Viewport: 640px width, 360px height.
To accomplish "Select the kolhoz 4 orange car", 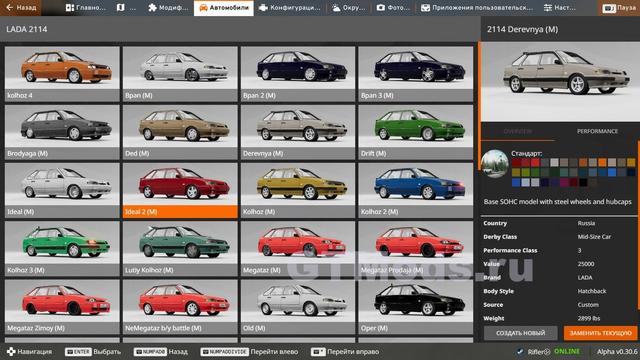I will tap(62, 74).
